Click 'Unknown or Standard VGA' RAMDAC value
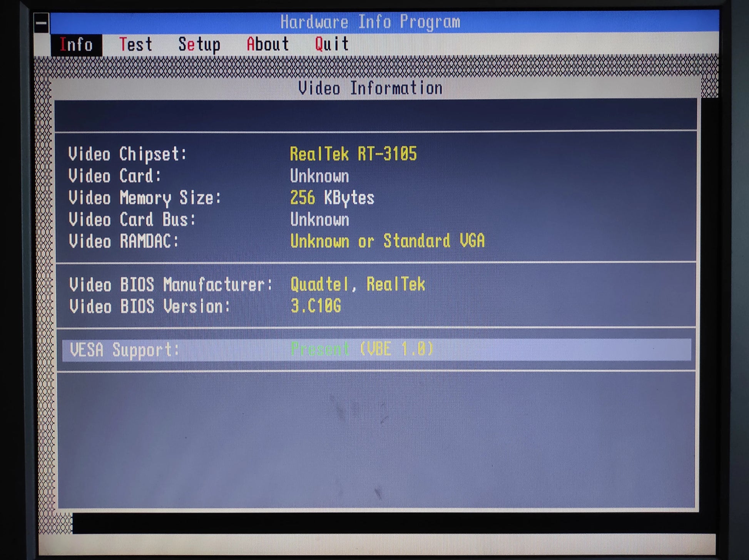749x560 pixels. tap(387, 241)
